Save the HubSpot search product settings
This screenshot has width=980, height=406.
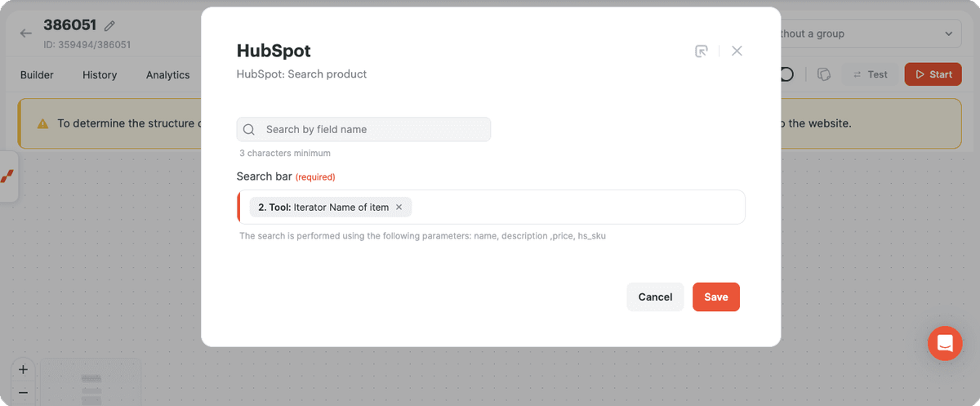[x=716, y=297]
